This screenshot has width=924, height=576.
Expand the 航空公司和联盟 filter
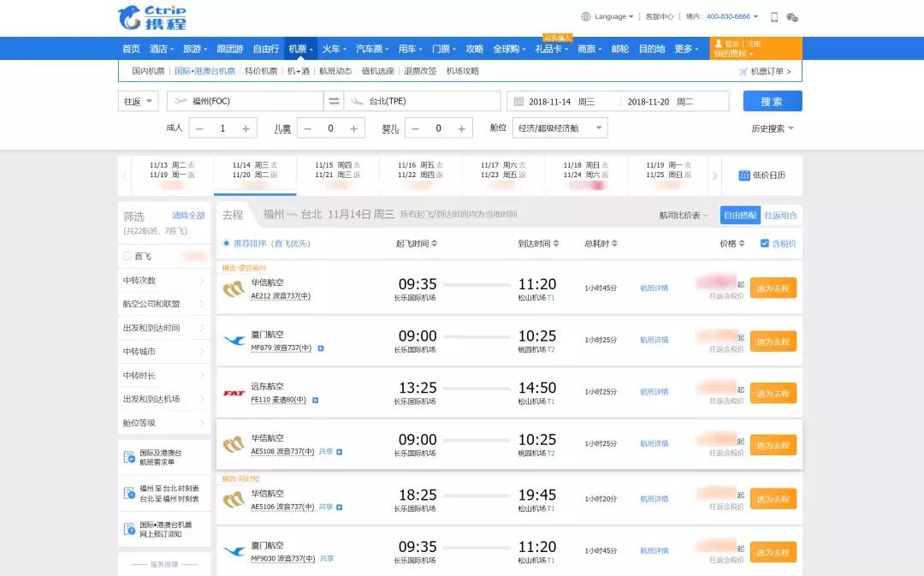coord(163,304)
